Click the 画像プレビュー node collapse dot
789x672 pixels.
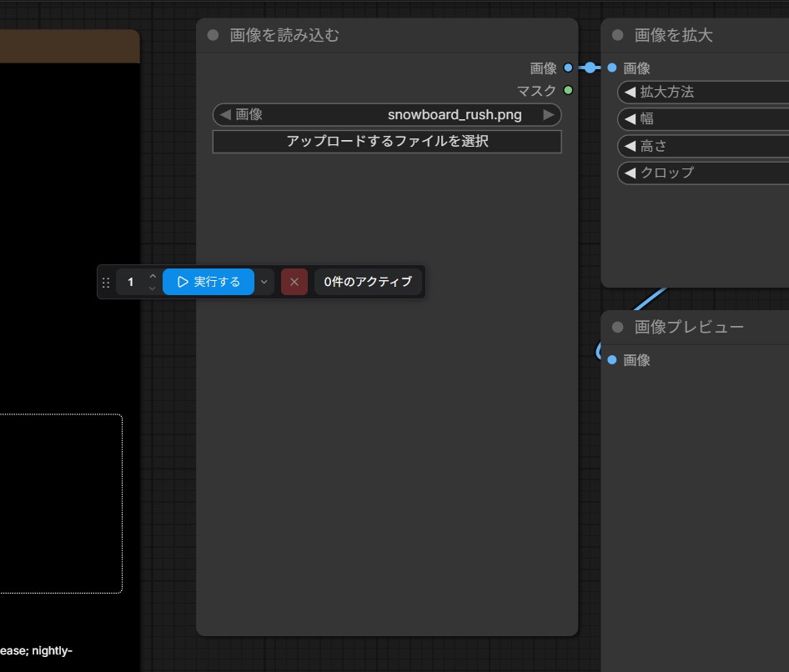(x=617, y=327)
